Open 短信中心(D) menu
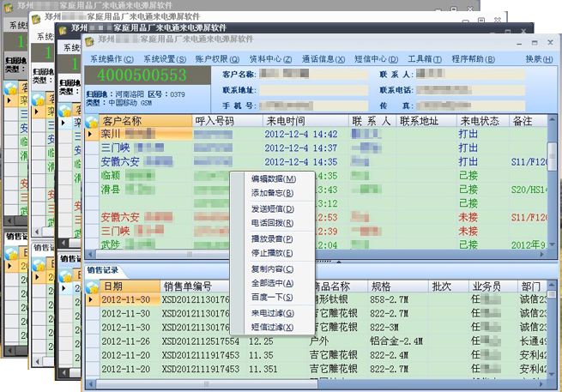562x392 pixels. (377, 59)
